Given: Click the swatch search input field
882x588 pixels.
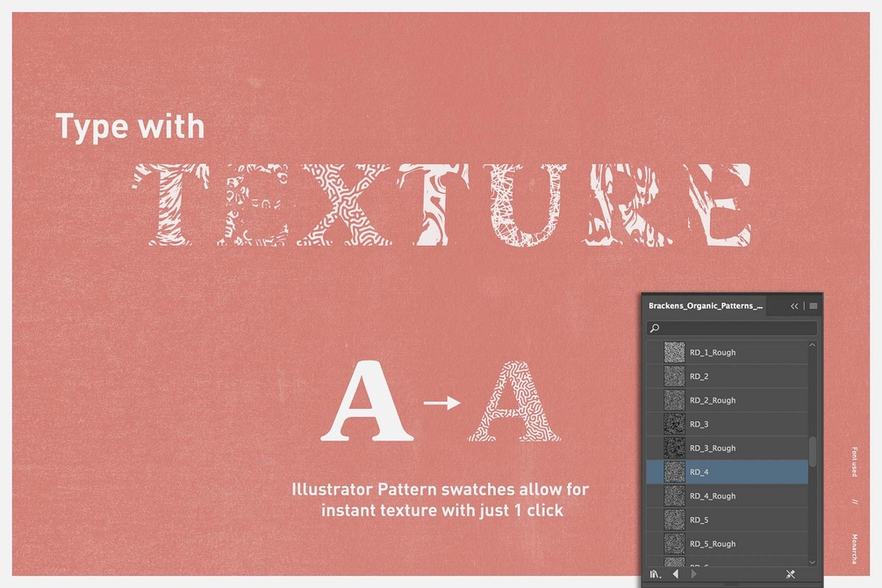Looking at the screenshot, I should (x=732, y=328).
